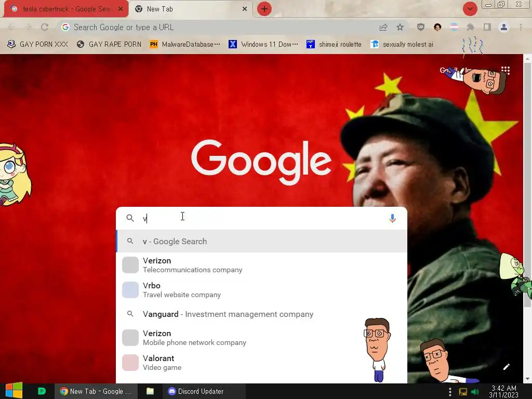
Task: Click the Customize Chrome pencil icon
Action: click(x=506, y=367)
